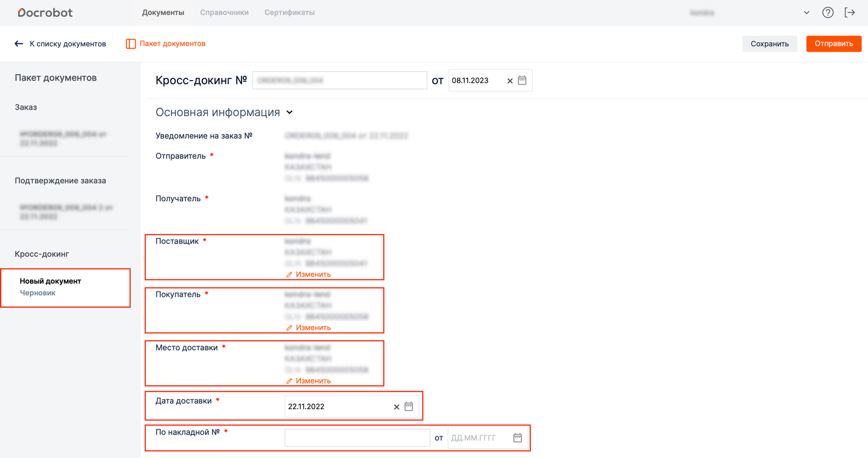Switch to the Сертификаты menu
The height and width of the screenshot is (458, 868).
(x=289, y=12)
